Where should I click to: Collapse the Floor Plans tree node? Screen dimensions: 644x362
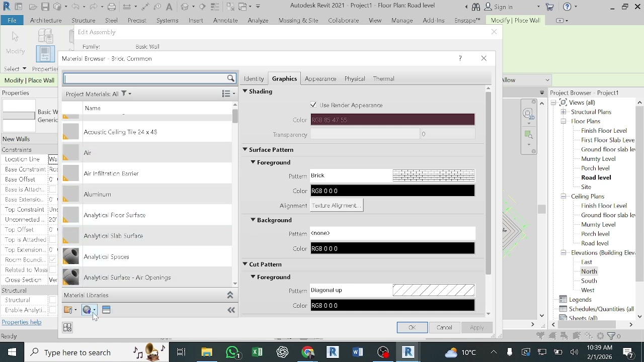click(x=563, y=121)
